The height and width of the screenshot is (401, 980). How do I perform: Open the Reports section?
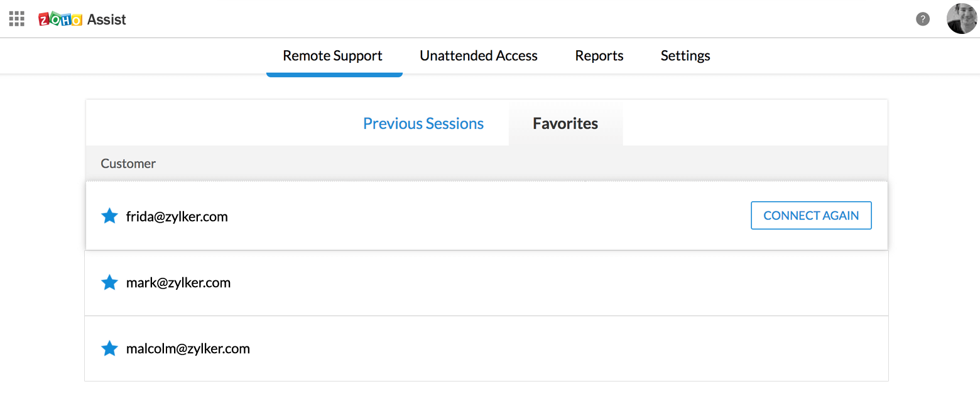pyautogui.click(x=599, y=56)
